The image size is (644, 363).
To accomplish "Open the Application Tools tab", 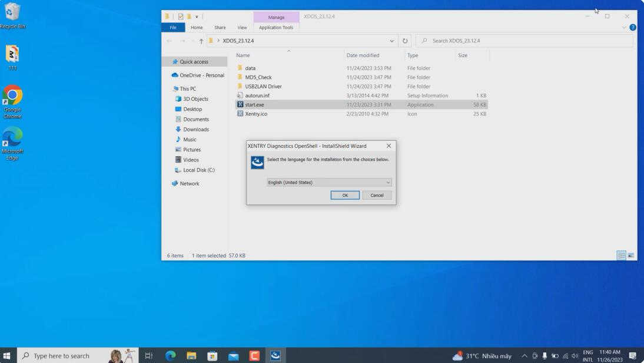I will point(276,28).
